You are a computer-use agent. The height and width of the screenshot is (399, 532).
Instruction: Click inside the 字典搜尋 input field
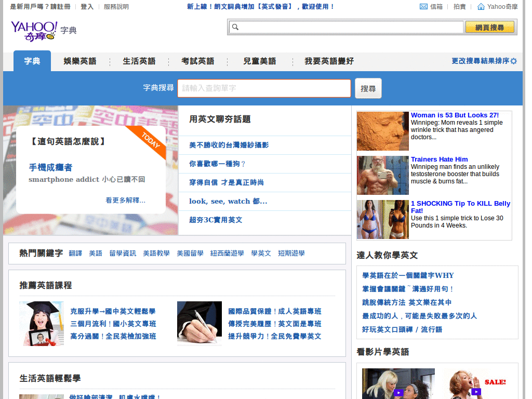[x=264, y=88]
